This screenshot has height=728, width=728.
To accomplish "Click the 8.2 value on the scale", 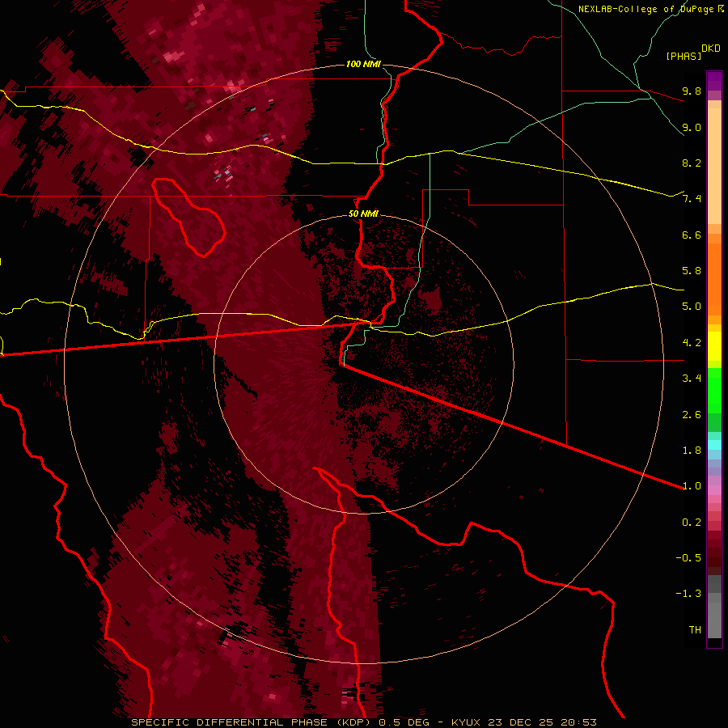I will [x=692, y=163].
